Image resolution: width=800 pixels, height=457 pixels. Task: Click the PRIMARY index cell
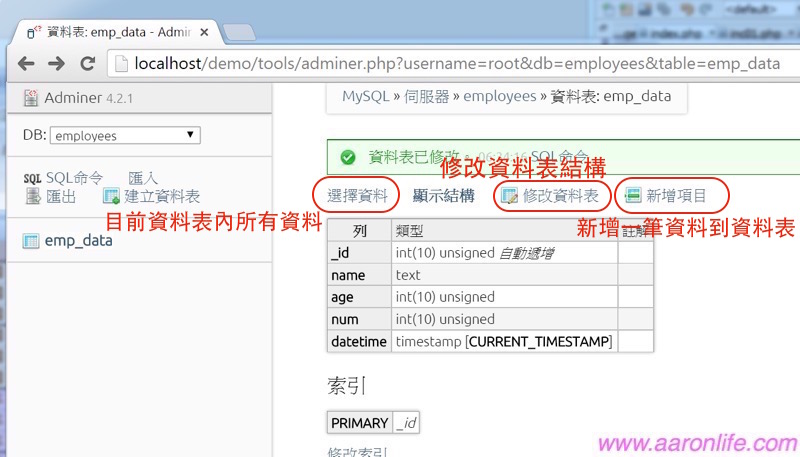(360, 423)
